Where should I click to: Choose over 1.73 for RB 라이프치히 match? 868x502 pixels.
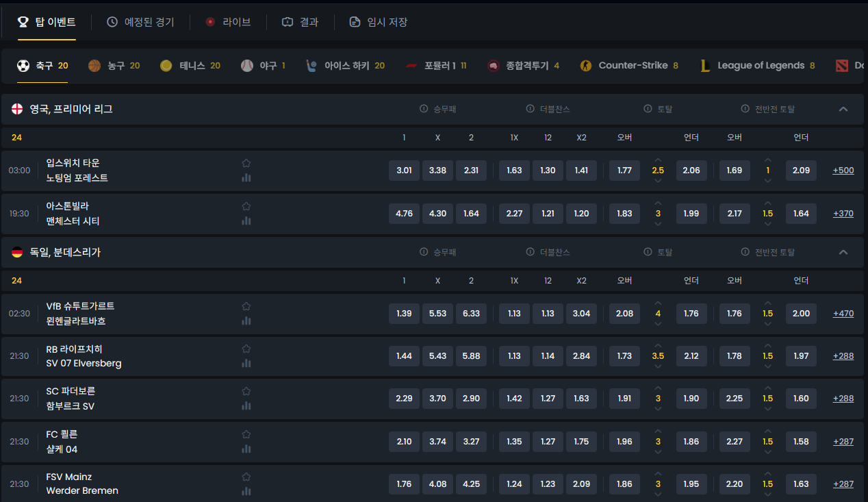624,356
